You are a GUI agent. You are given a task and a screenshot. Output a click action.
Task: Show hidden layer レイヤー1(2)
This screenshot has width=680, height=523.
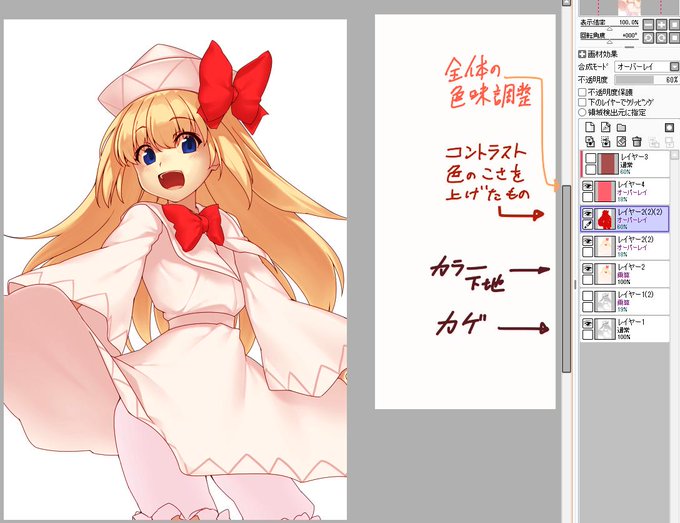[588, 296]
